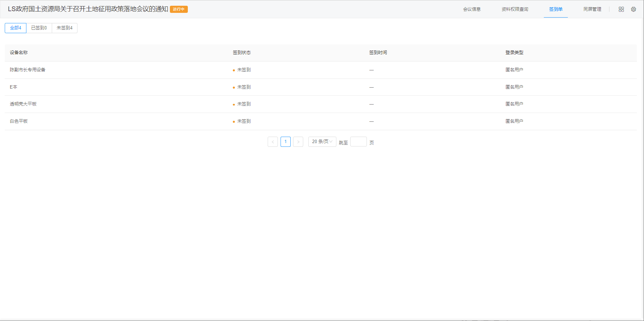The height and width of the screenshot is (321, 644).
Task: Show 全部4 devices filter
Action: point(16,28)
